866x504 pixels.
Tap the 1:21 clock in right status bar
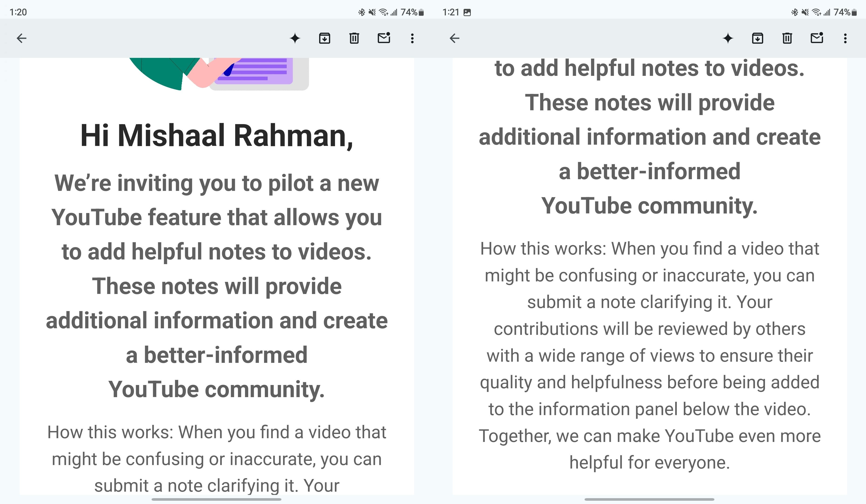(x=451, y=12)
